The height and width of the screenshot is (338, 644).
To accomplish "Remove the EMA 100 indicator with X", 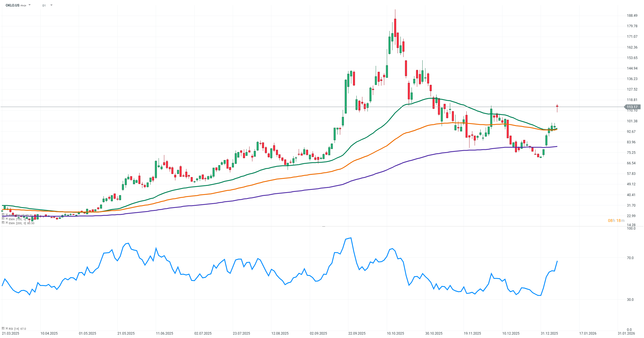I will (x=7, y=219).
